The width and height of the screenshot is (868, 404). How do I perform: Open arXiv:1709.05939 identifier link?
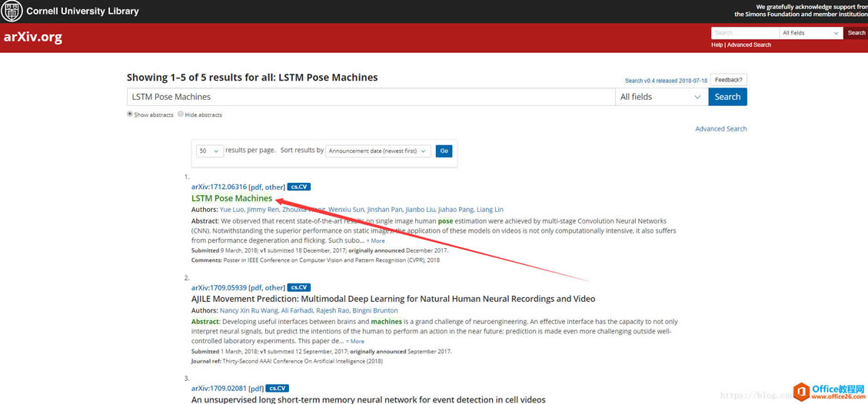point(218,287)
